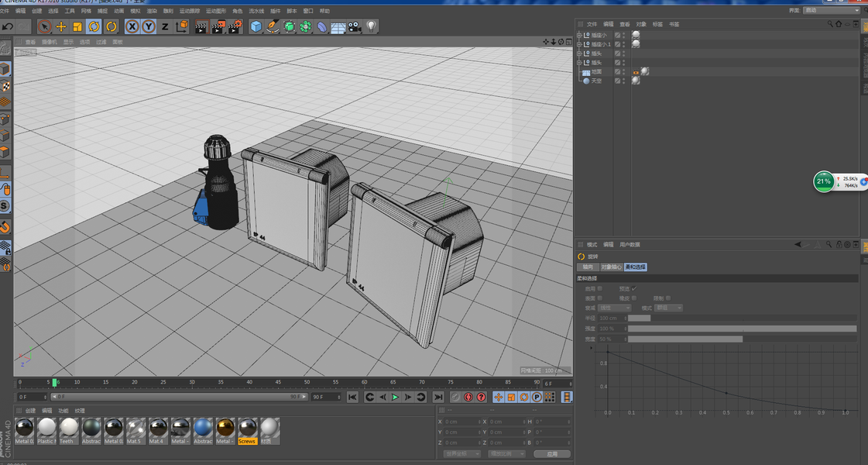The image size is (868, 465).
Task: Toggle the Y axis lock
Action: tap(148, 27)
